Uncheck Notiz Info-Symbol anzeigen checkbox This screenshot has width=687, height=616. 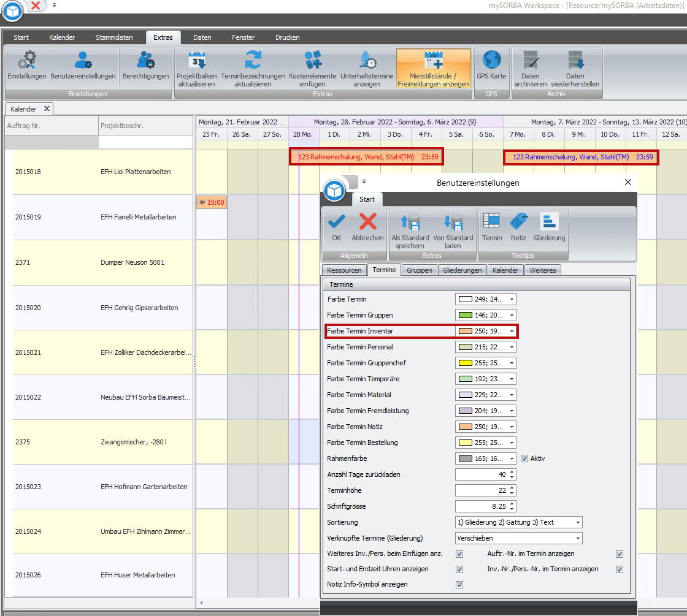pyautogui.click(x=459, y=585)
